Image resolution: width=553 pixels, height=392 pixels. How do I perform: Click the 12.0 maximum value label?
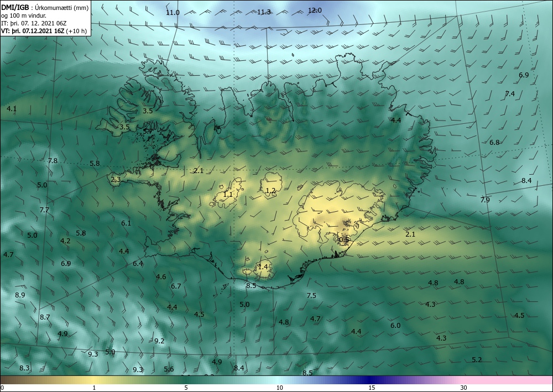tap(315, 11)
